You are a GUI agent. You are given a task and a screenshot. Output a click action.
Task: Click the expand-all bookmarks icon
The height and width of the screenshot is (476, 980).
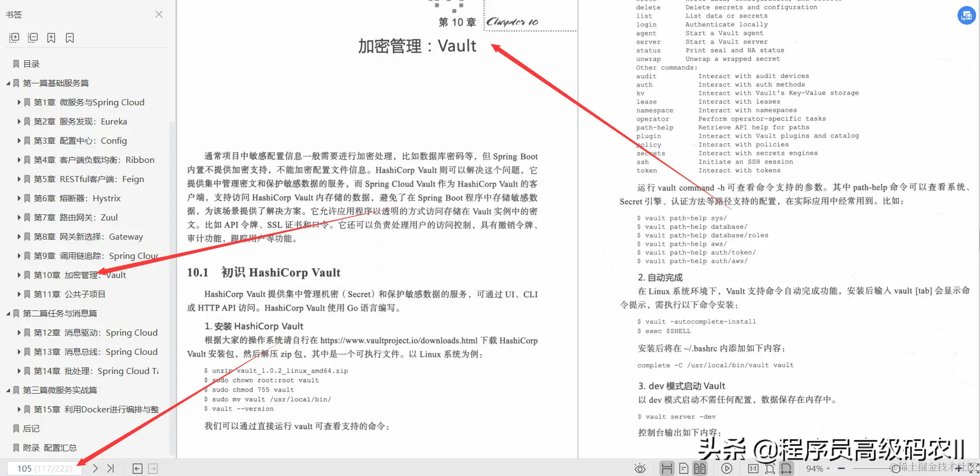coord(14,37)
